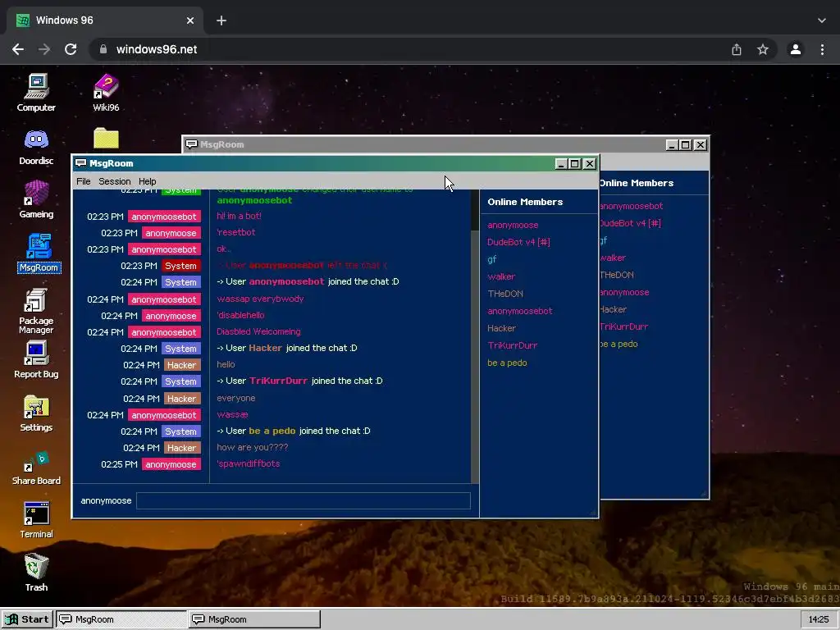Image resolution: width=840 pixels, height=630 pixels.
Task: Click the message 'wassap everybwody'
Action: coord(260,299)
